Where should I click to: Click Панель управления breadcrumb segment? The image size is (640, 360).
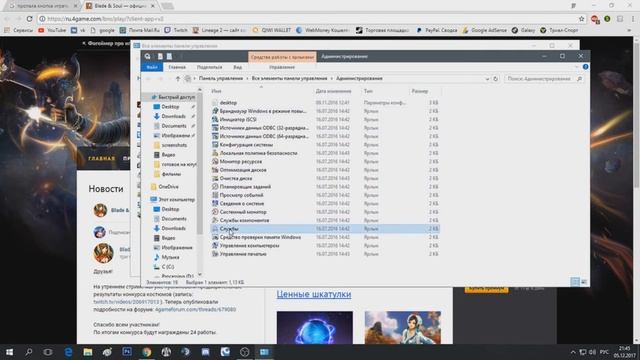[x=221, y=78]
